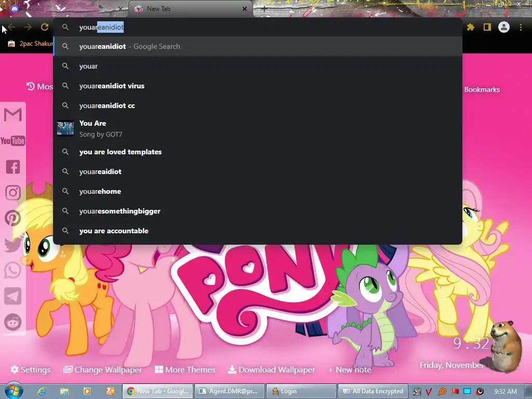
Task: Click the red V tray icon
Action: tap(429, 392)
